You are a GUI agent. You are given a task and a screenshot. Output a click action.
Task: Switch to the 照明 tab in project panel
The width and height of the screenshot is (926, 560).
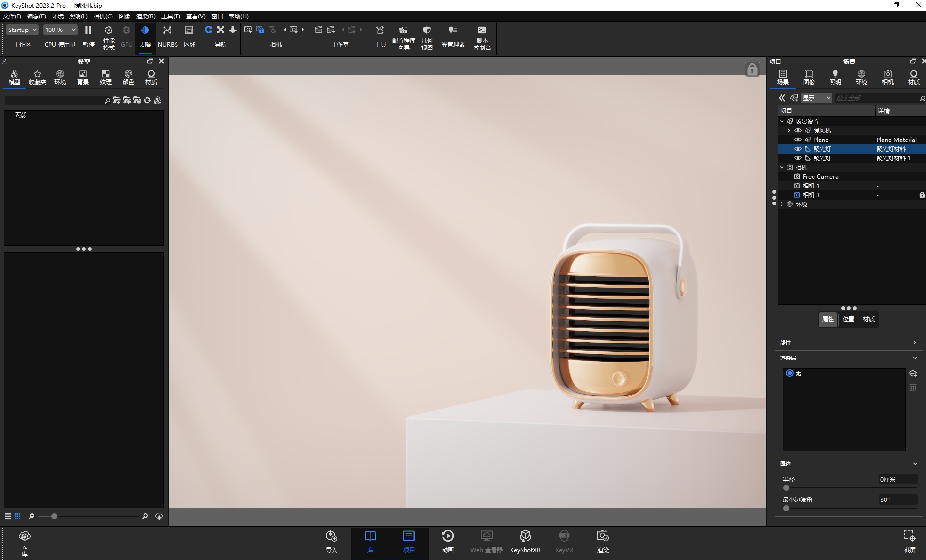pos(835,77)
